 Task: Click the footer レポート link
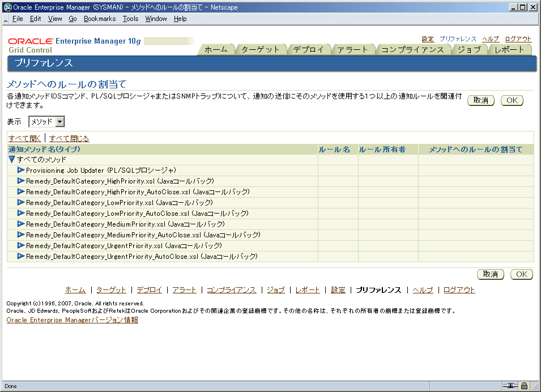pos(308,290)
